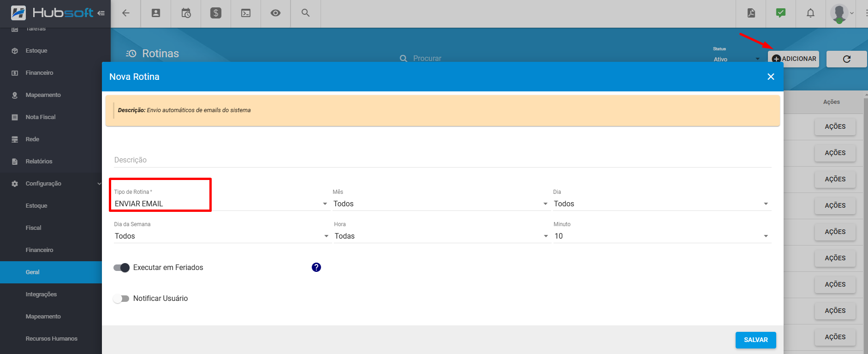Select the Geral submenu item
Image resolution: width=868 pixels, height=354 pixels.
pyautogui.click(x=51, y=272)
